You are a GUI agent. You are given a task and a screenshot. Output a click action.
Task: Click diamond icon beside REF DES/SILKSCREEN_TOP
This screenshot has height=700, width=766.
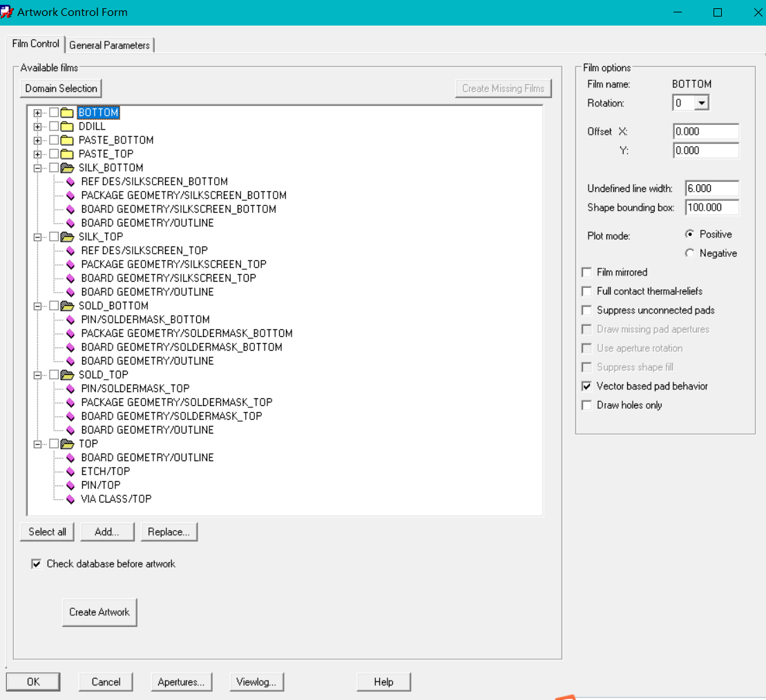tap(71, 251)
